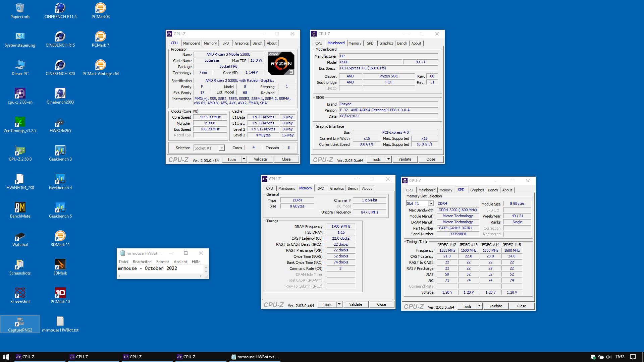Open Slot #1 memory slot dropdown

pos(420,203)
